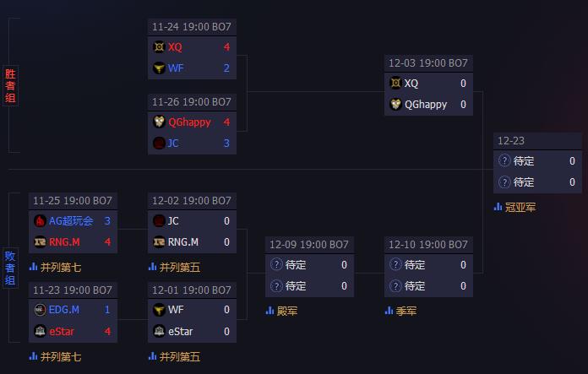The width and height of the screenshot is (588, 374).
Task: Click the chart icon next to 冠亚军
Action: (x=498, y=207)
